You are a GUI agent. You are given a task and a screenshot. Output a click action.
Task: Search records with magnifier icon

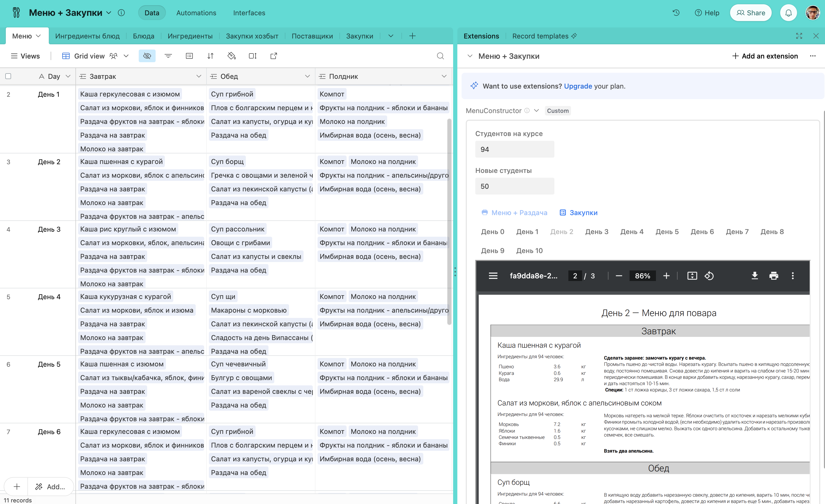pos(440,56)
